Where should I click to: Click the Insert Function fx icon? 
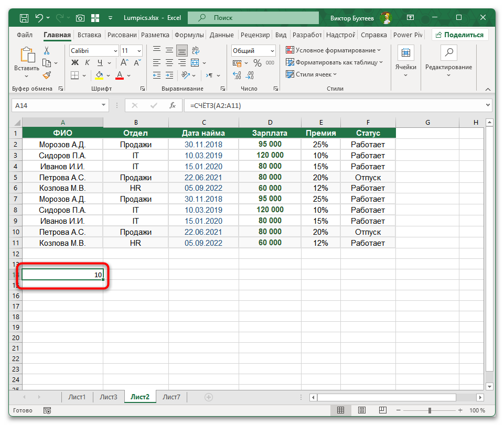[173, 105]
